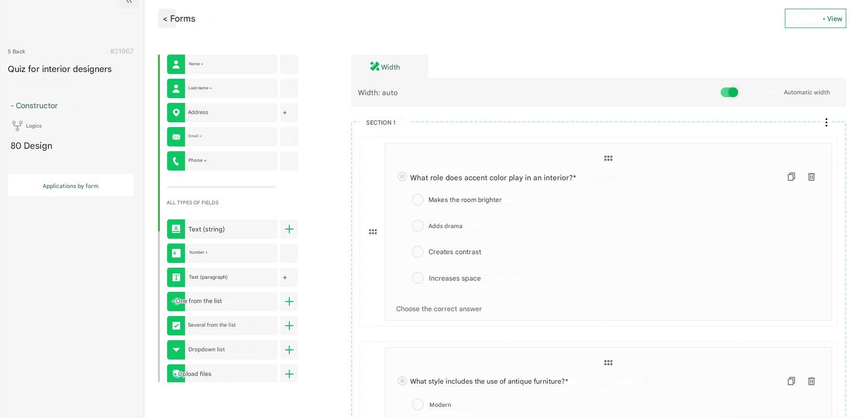The image size is (868, 418).
Task: Add a Dropdown list field with plus icon
Action: (289, 350)
